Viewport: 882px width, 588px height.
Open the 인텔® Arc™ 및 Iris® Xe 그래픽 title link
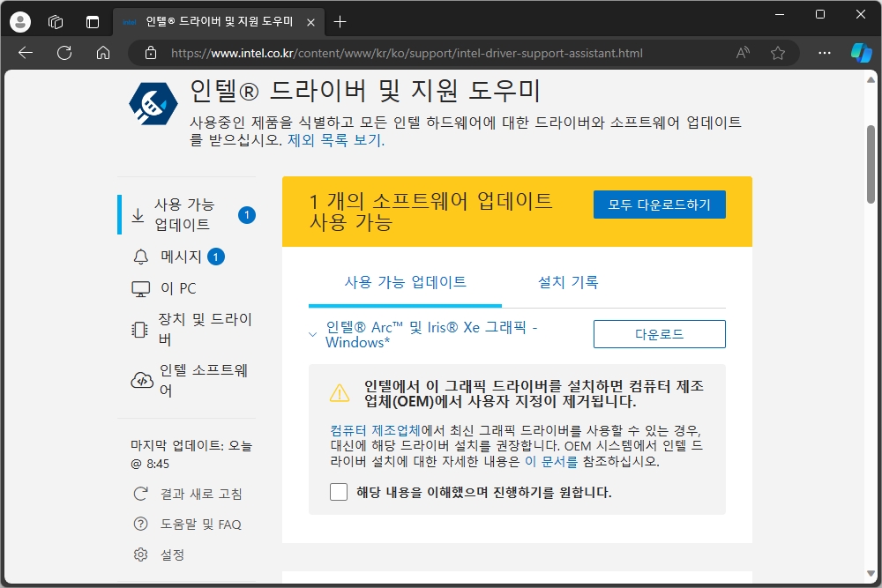pyautogui.click(x=431, y=334)
